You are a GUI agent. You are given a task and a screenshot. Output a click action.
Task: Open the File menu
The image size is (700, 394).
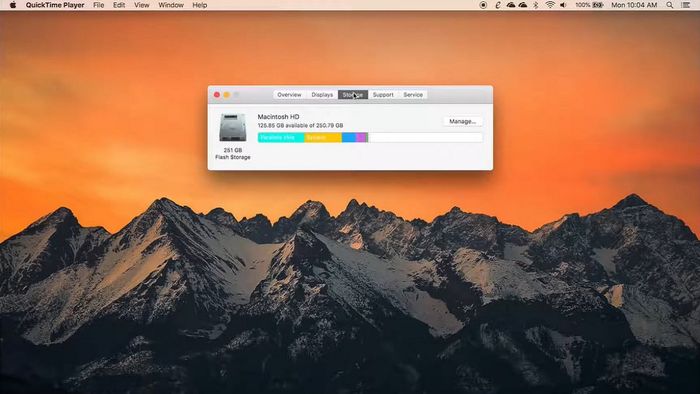click(x=98, y=5)
